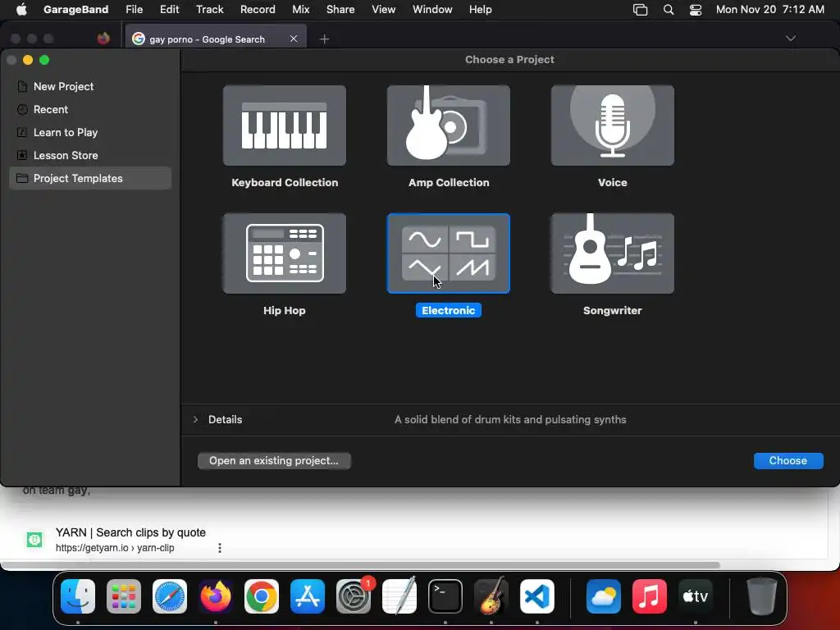Open the Apple menu
Image resolution: width=840 pixels, height=630 pixels.
tap(21, 9)
